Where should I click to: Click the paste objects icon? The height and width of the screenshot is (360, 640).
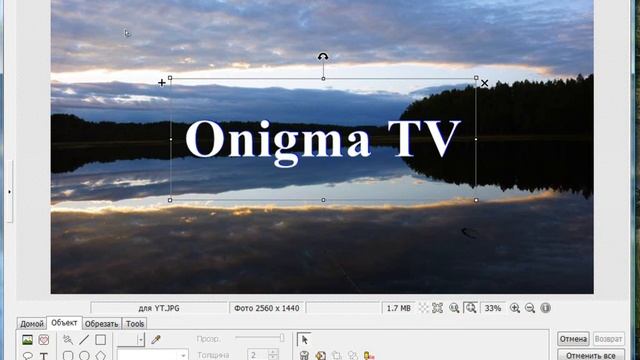(x=353, y=356)
